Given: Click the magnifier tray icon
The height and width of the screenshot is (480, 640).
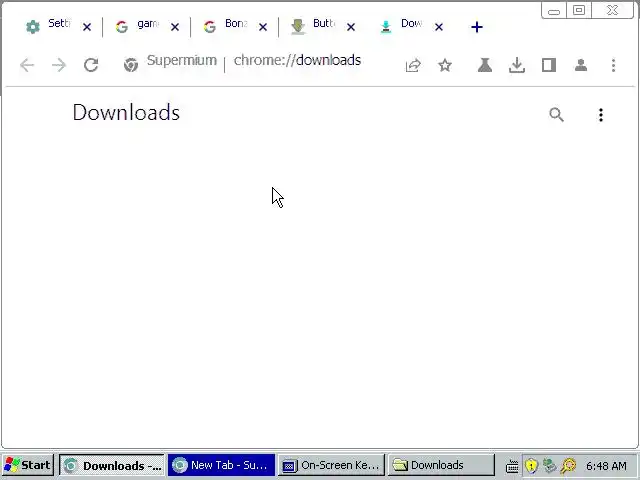Looking at the screenshot, I should (568, 465).
